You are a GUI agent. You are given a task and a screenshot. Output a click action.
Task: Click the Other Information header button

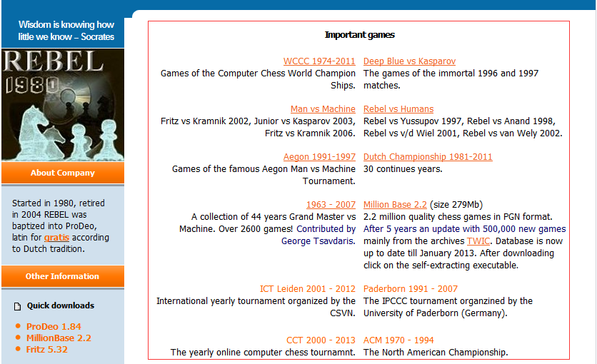63,276
